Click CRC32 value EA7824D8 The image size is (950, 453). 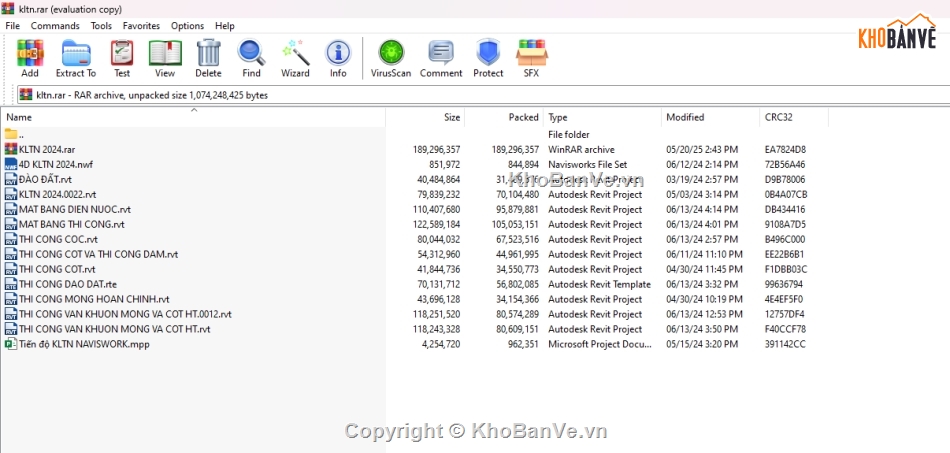pyautogui.click(x=785, y=149)
